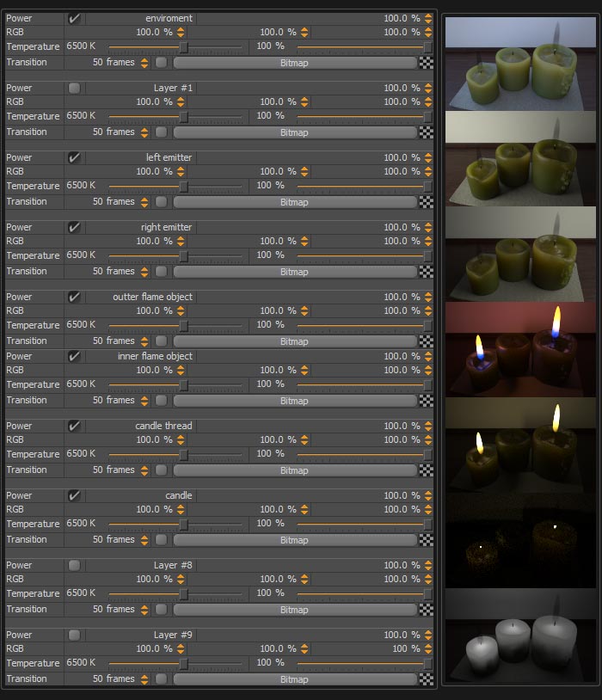Disable the enviroment layer Power checkbox
Screen dimensions: 602x700
(x=74, y=18)
